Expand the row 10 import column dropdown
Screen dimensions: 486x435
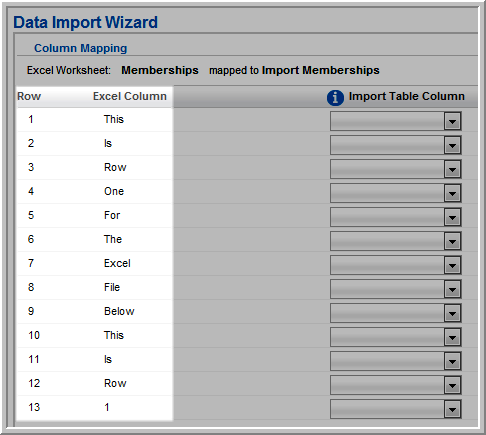tap(396, 337)
